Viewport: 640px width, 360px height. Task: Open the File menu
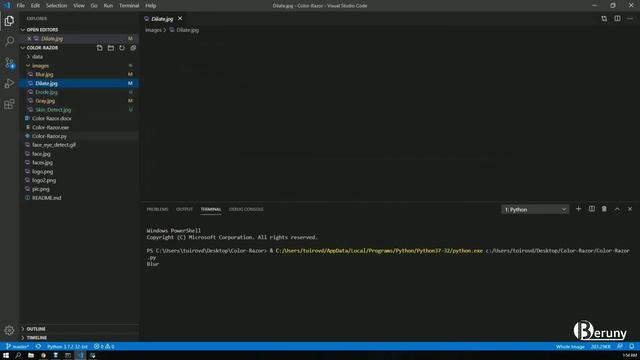21,6
